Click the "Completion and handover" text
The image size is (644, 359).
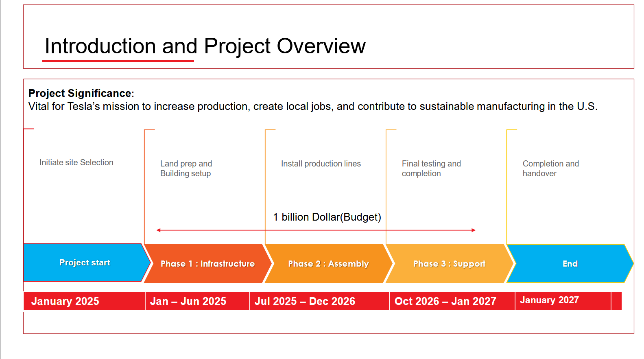(x=550, y=169)
